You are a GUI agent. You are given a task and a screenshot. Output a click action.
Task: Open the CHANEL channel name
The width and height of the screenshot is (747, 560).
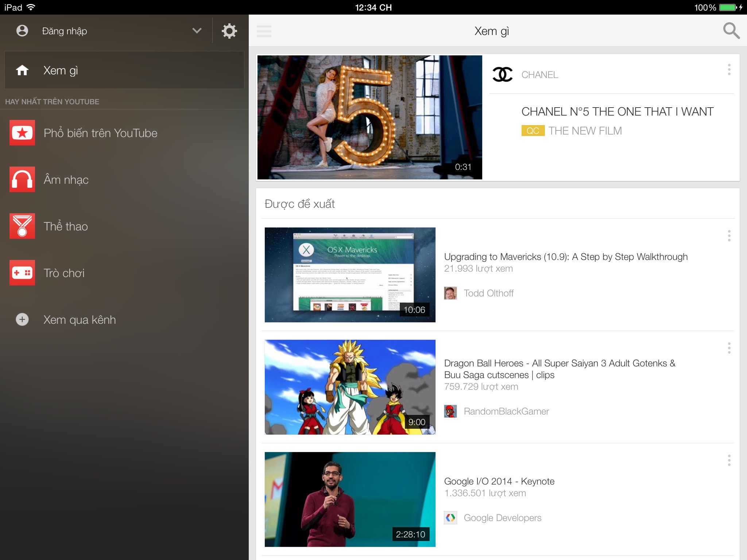pos(540,75)
